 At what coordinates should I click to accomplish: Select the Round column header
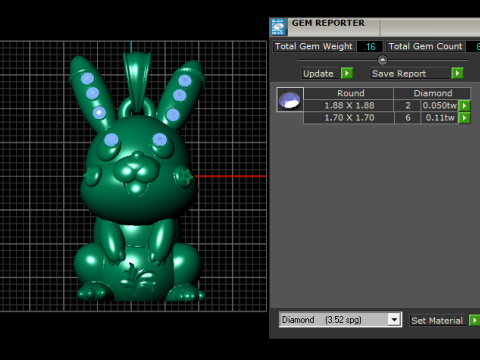pos(349,93)
